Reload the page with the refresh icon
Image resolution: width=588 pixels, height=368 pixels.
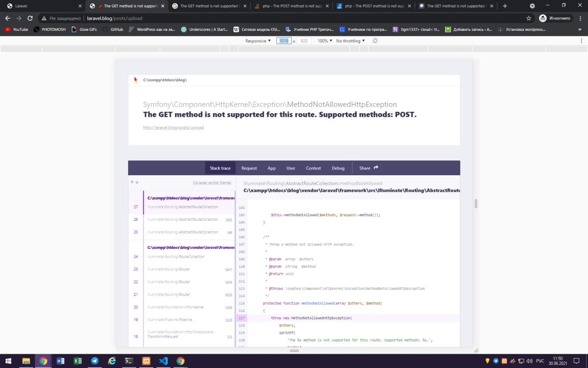pos(30,18)
